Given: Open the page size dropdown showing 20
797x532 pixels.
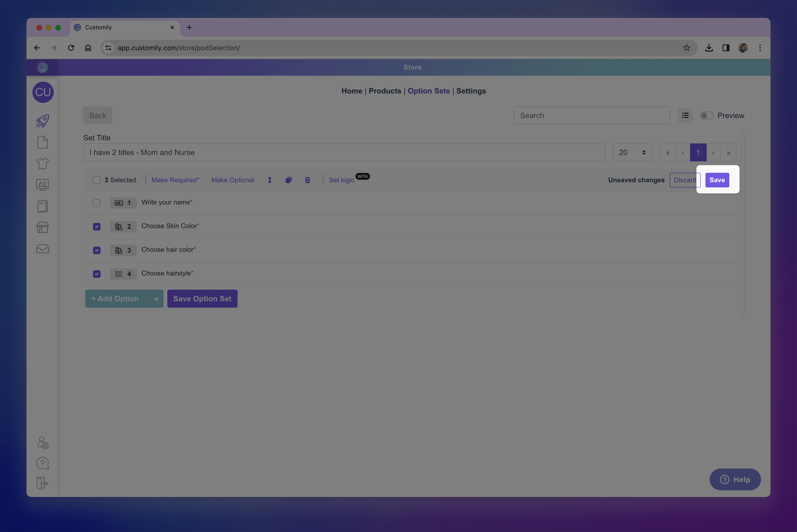Looking at the screenshot, I should click(632, 152).
